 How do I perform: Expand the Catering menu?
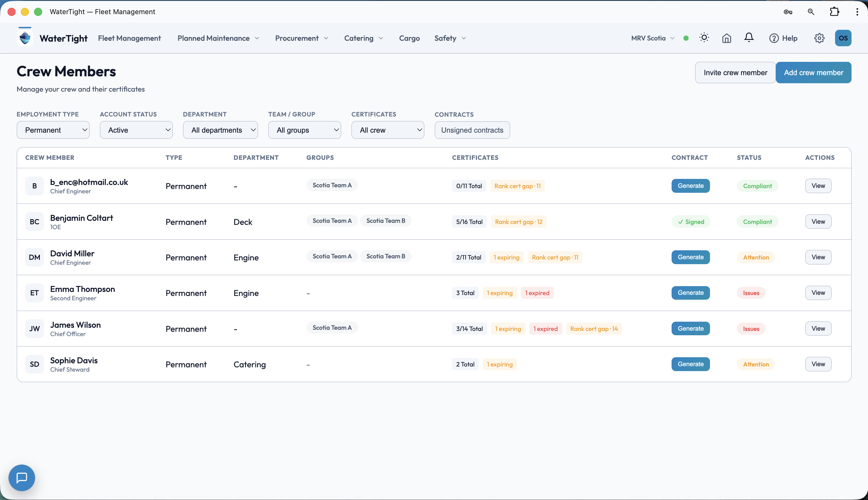pyautogui.click(x=363, y=38)
